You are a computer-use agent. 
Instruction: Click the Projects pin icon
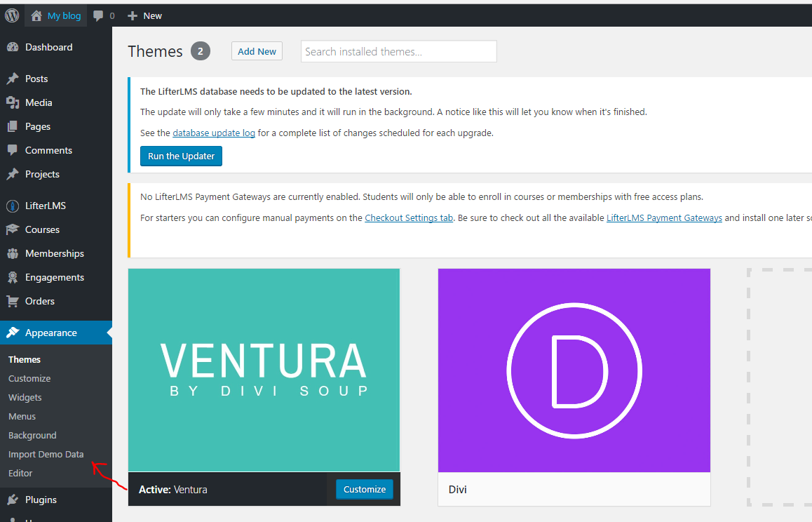click(13, 174)
